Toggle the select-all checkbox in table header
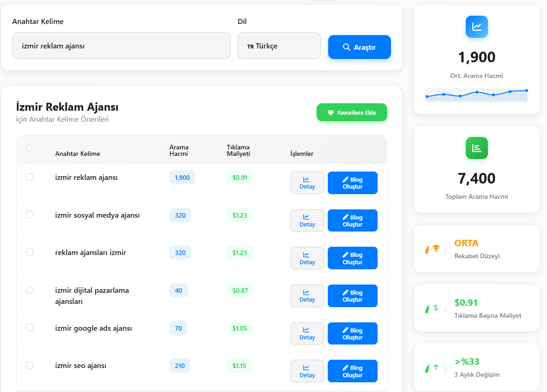The width and height of the screenshot is (547, 392). coord(29,148)
